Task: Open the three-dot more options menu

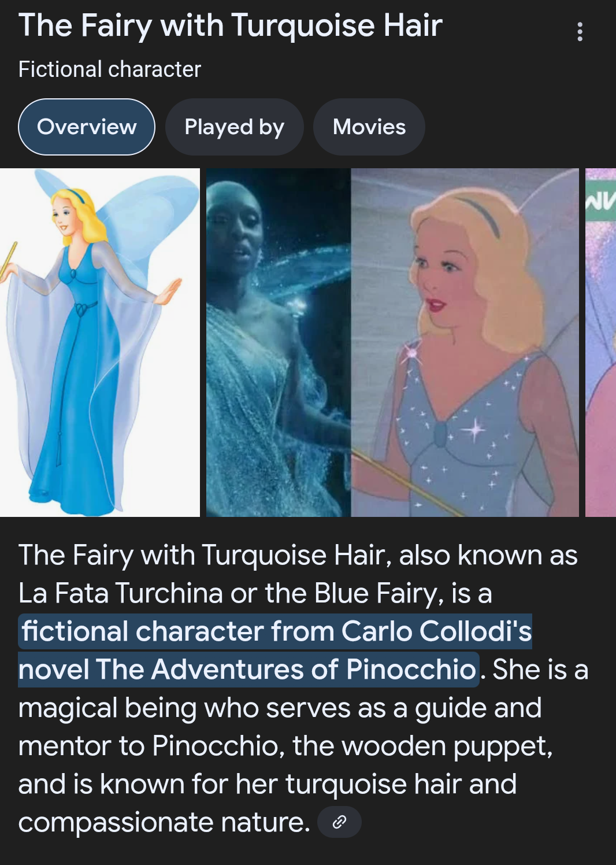Action: click(x=580, y=32)
